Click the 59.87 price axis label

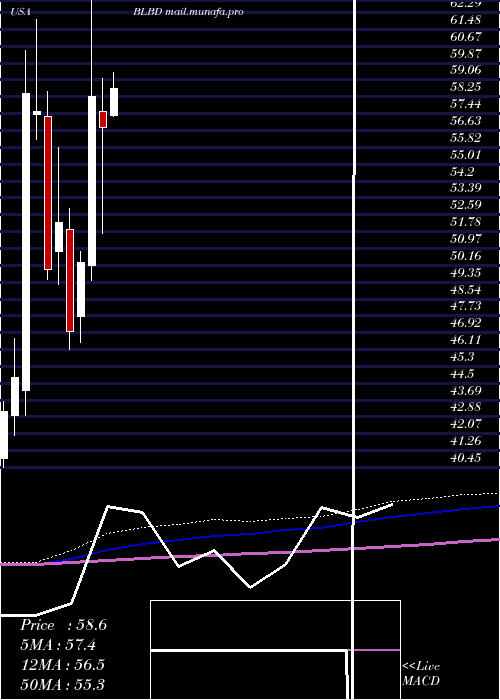pyautogui.click(x=466, y=53)
